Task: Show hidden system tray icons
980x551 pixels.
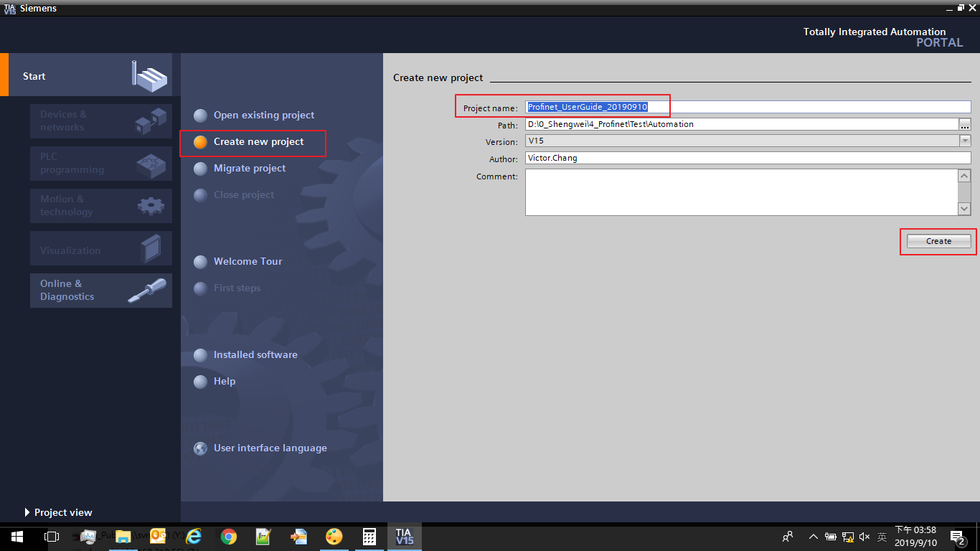Action: (x=813, y=537)
